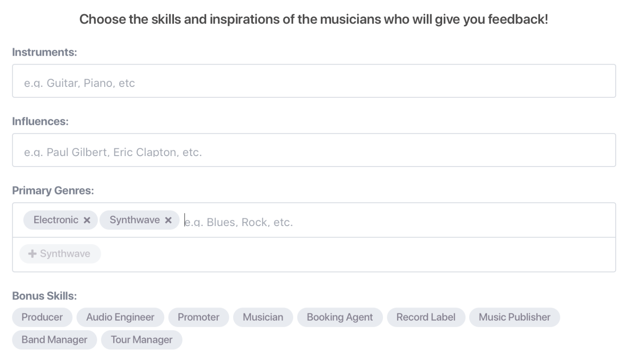The width and height of the screenshot is (625, 364).
Task: Click the Electronic genre tag label
Action: (56, 220)
